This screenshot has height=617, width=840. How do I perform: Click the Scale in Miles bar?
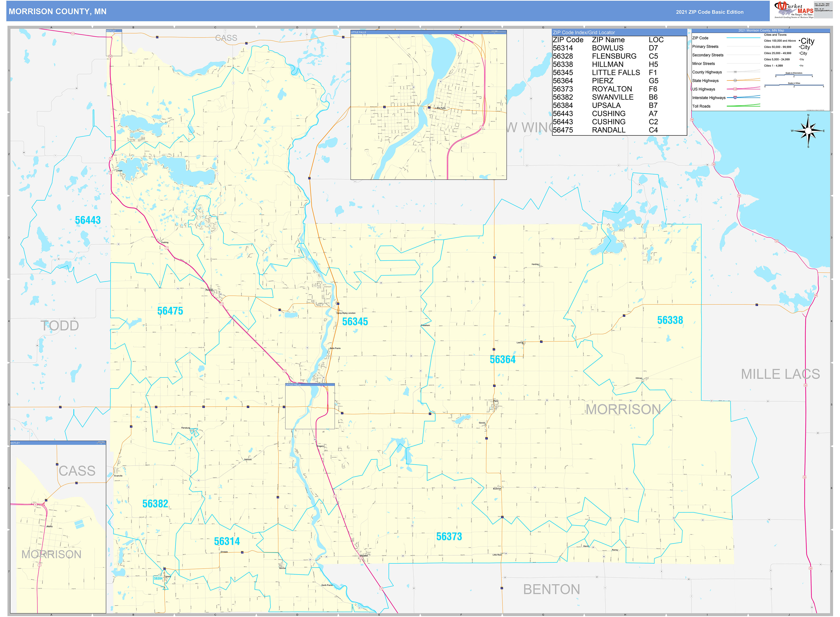click(794, 85)
